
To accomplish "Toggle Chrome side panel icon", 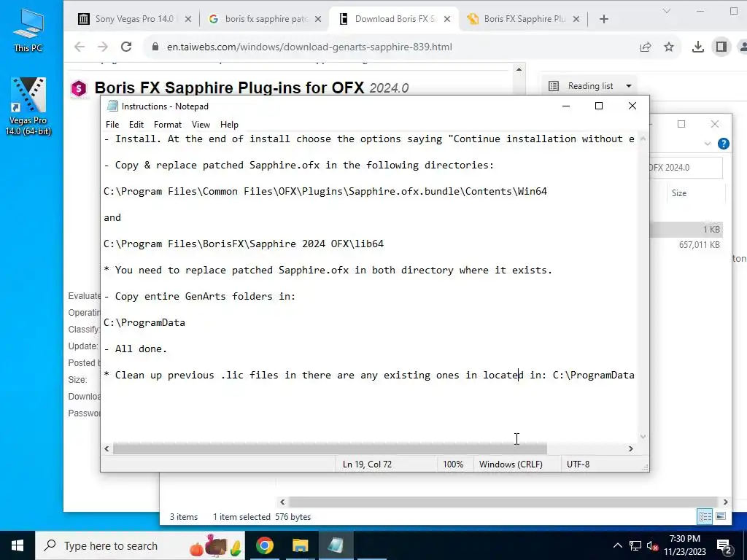I will [x=721, y=47].
